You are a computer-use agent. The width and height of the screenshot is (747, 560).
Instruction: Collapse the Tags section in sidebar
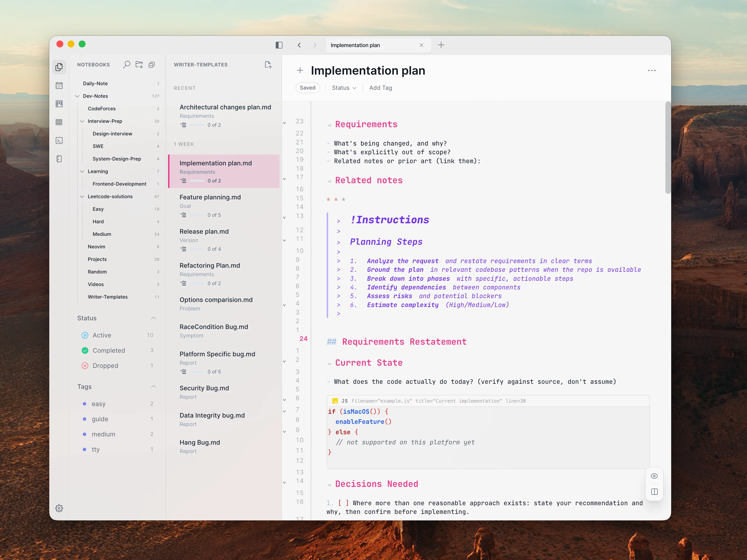tap(154, 386)
